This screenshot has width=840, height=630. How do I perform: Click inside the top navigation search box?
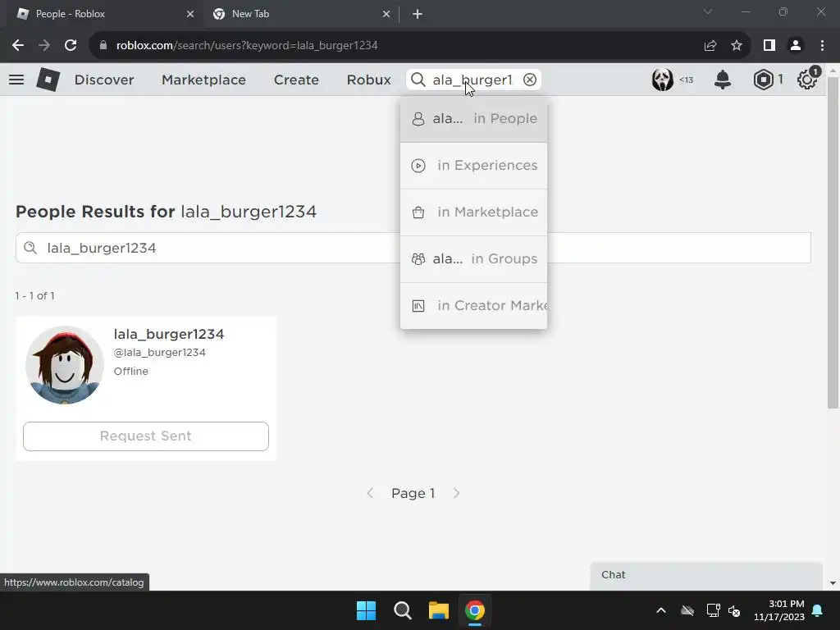[472, 80]
